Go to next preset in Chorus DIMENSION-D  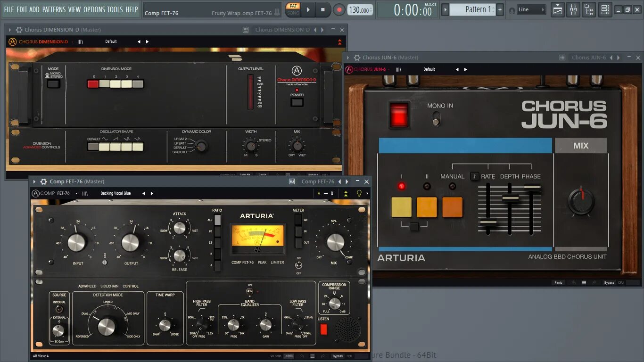click(x=147, y=41)
